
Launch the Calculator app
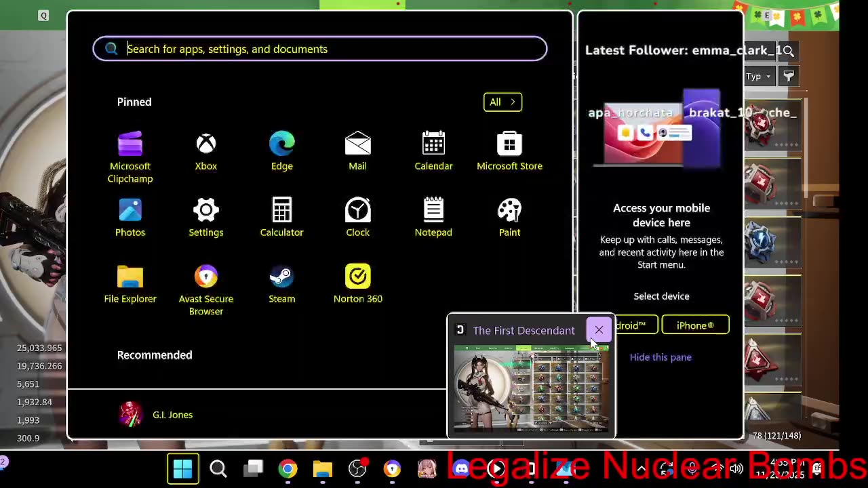(282, 218)
